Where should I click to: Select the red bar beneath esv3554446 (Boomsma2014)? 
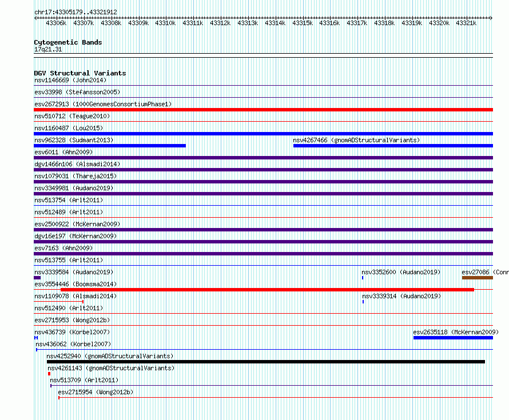tap(267, 290)
